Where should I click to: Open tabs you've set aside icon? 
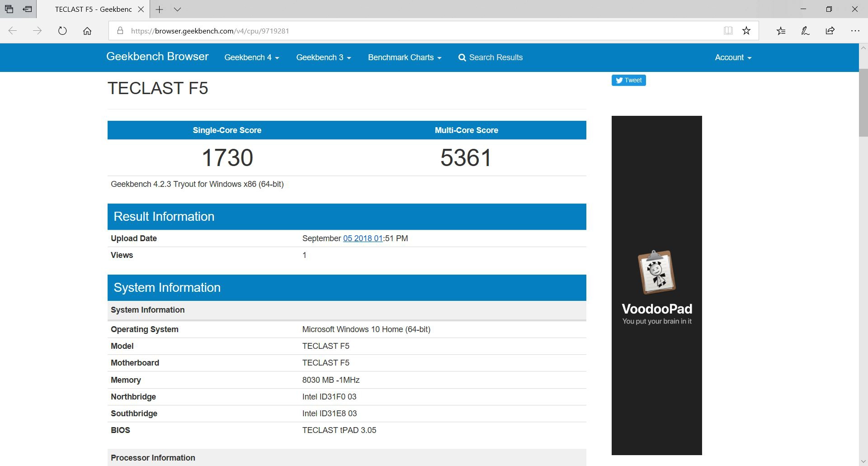(9, 9)
